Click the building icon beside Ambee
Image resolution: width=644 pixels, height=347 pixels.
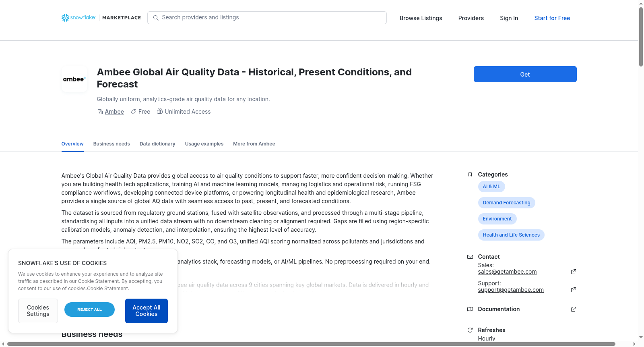[x=100, y=112]
